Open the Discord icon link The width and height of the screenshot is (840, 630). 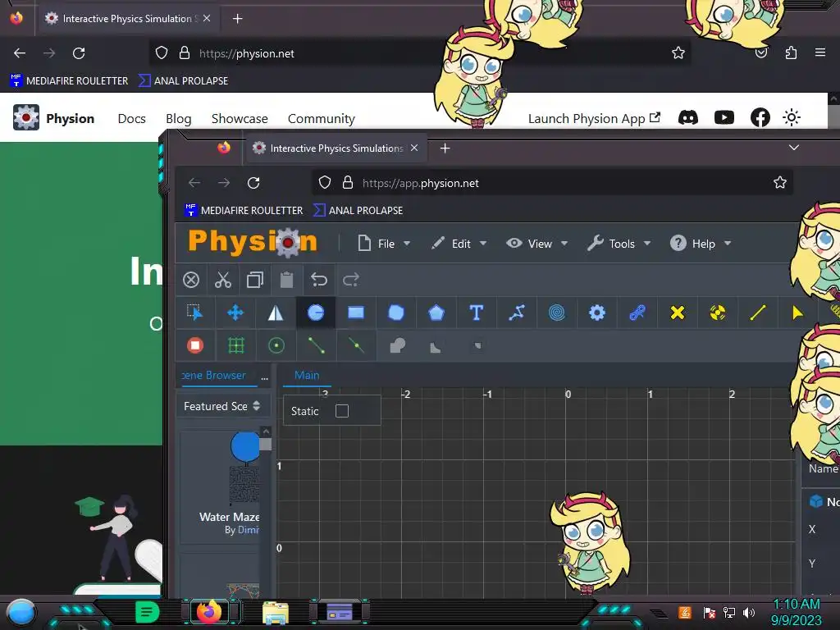point(688,117)
